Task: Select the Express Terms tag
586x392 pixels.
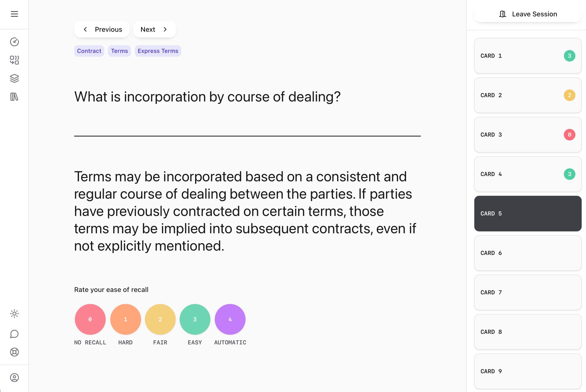Action: click(x=158, y=51)
